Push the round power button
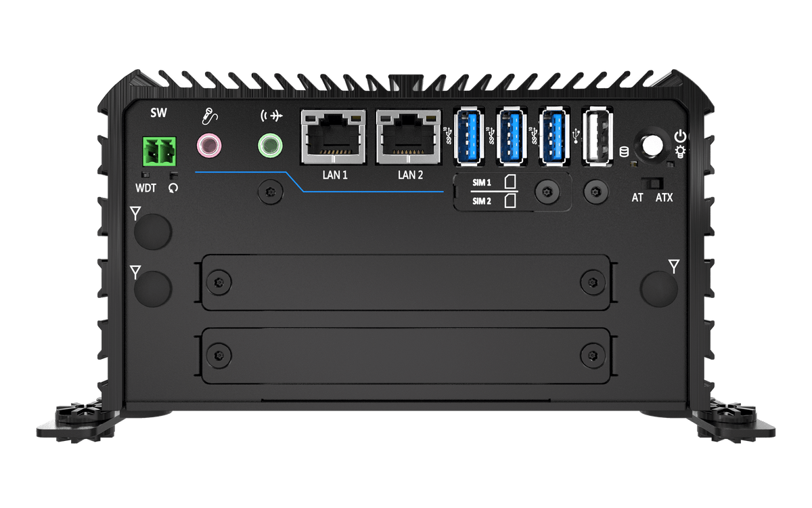The image size is (812, 508). 653,145
